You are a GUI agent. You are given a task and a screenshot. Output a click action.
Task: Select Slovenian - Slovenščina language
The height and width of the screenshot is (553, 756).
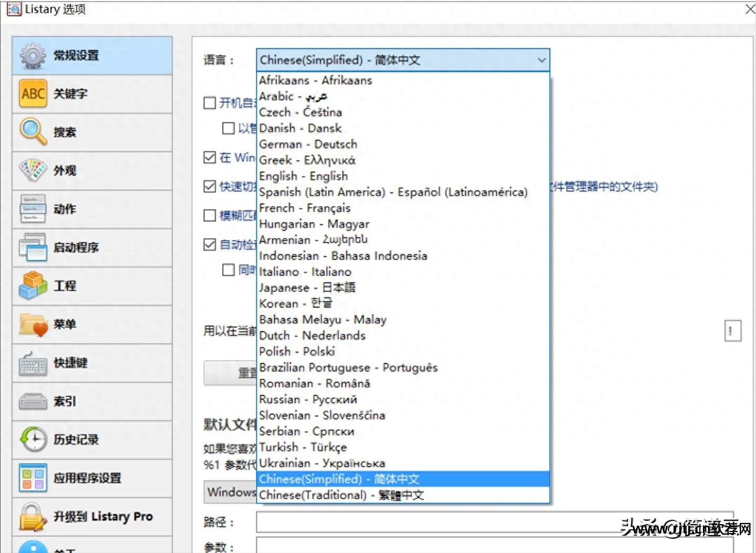point(403,415)
